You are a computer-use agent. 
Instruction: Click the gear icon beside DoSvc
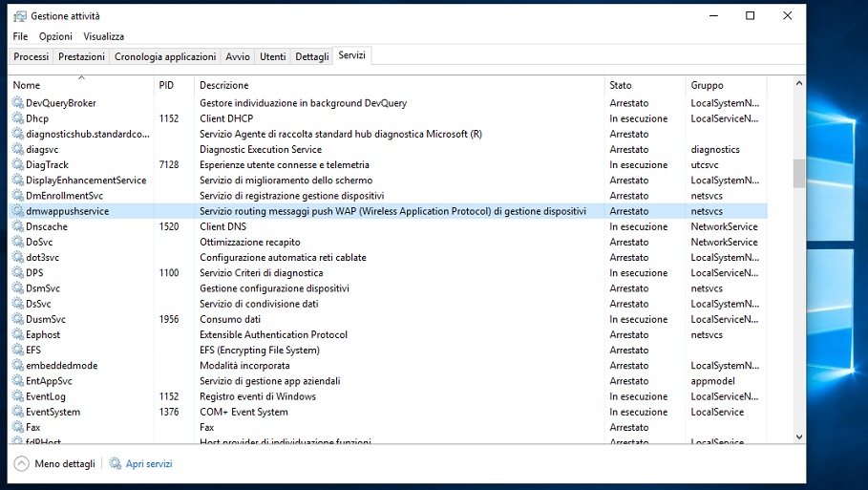pyautogui.click(x=18, y=243)
